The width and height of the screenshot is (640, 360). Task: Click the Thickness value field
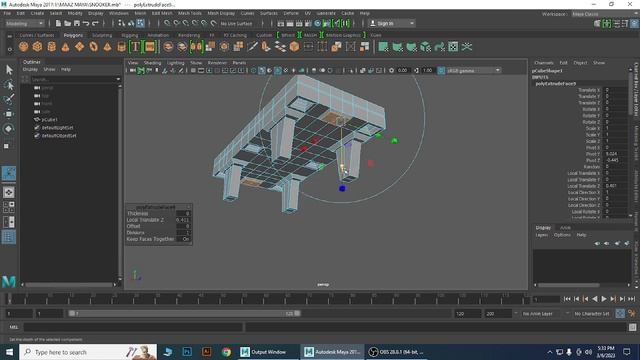[x=183, y=213]
